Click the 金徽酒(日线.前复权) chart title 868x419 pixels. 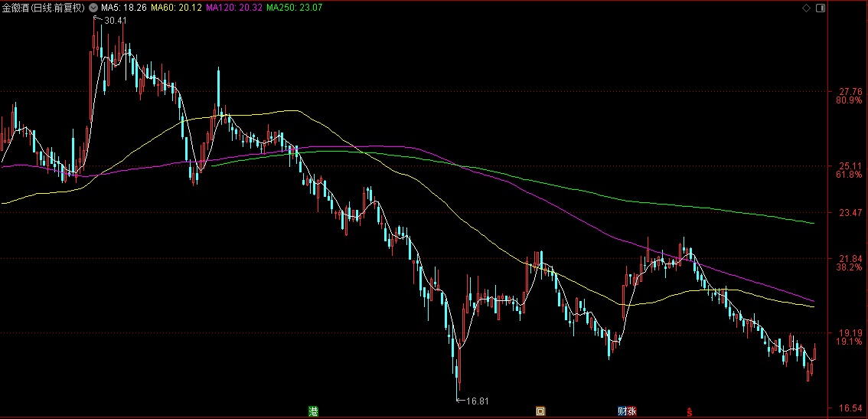(x=43, y=8)
